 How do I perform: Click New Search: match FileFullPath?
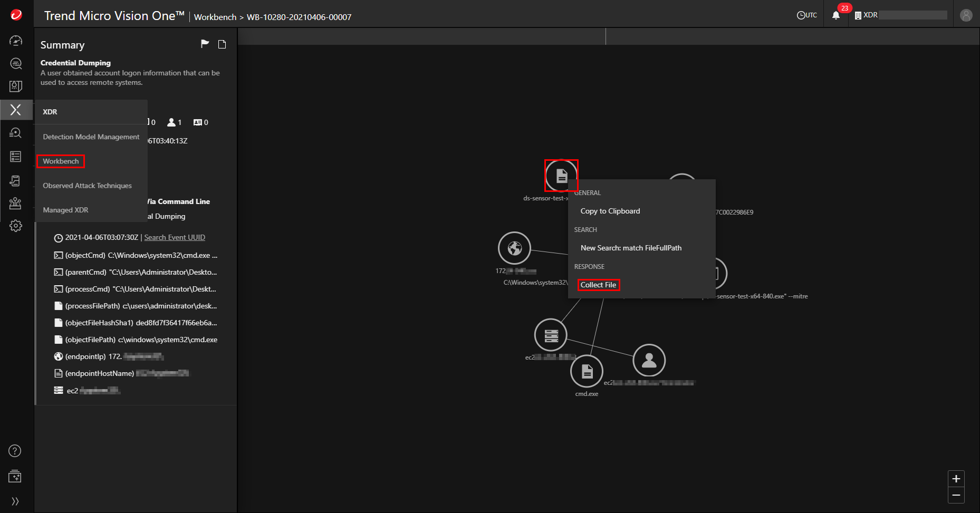click(x=631, y=248)
